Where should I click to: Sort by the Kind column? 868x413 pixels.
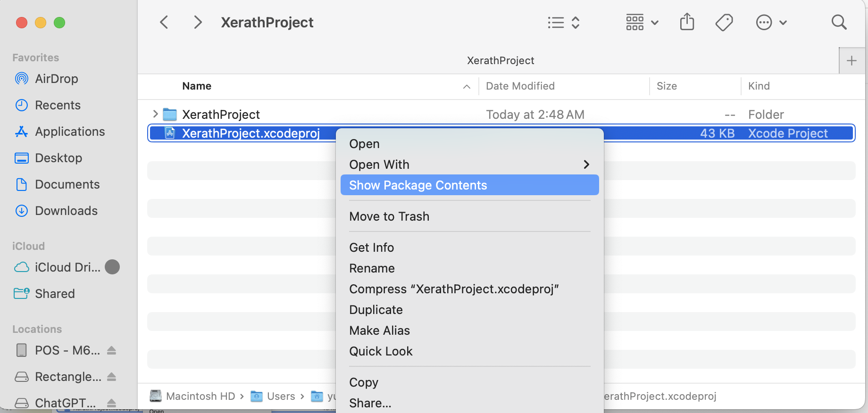pyautogui.click(x=759, y=86)
